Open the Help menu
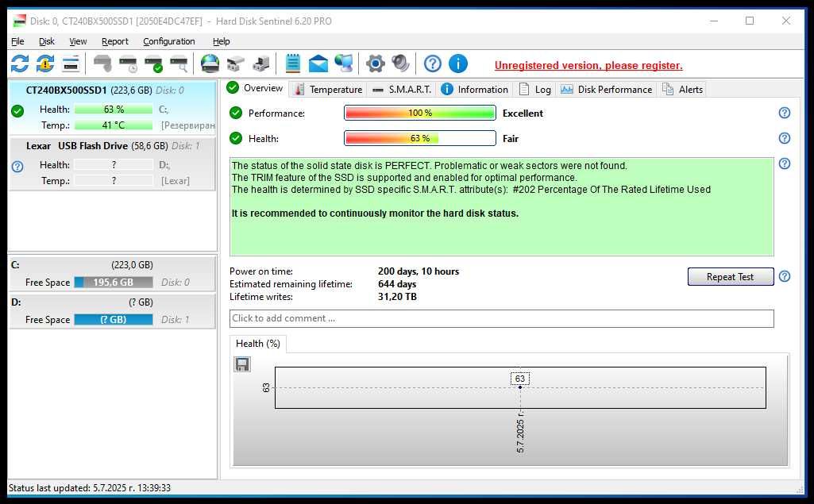 (221, 41)
